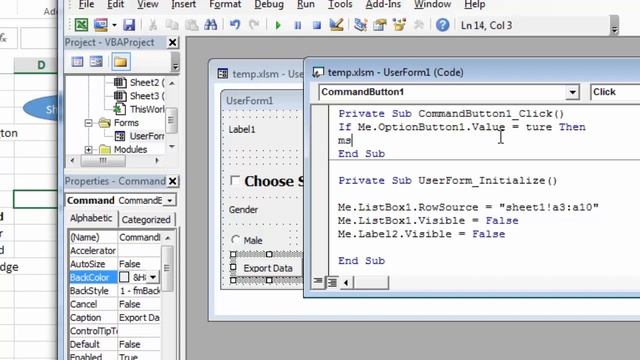
Task: Click Label1 on the UserForm
Action: tap(242, 130)
